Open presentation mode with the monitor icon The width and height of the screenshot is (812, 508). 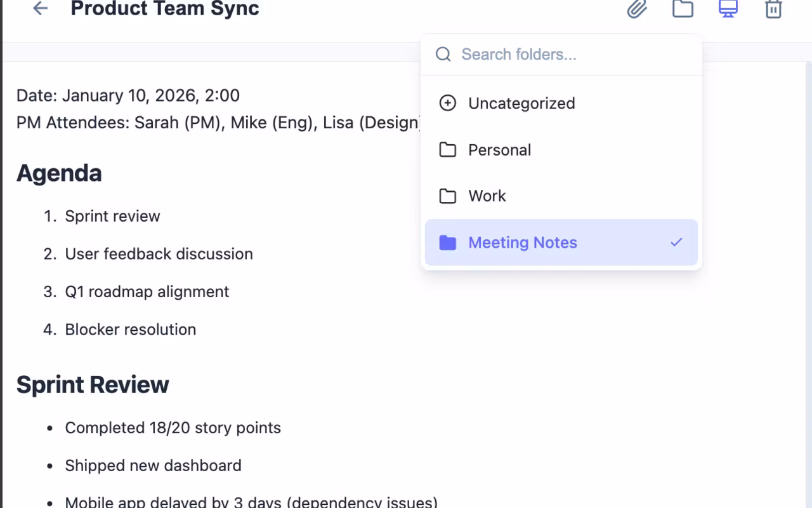pos(728,9)
